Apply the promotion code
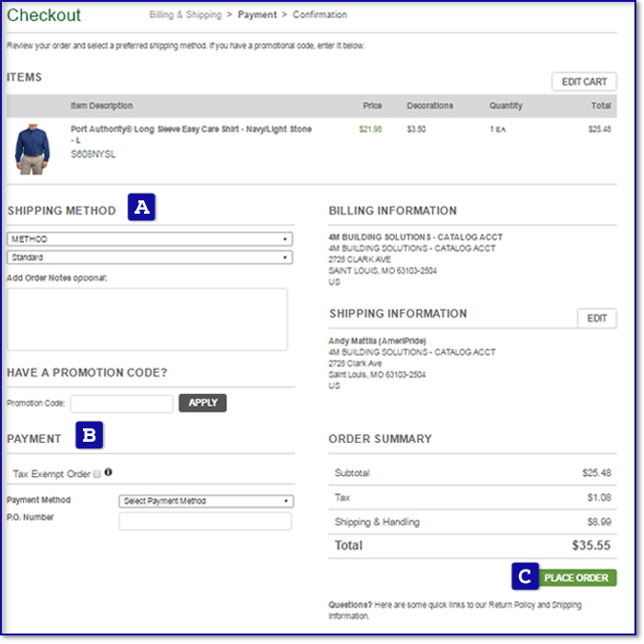Viewport: 644px width, 644px height. [x=202, y=403]
